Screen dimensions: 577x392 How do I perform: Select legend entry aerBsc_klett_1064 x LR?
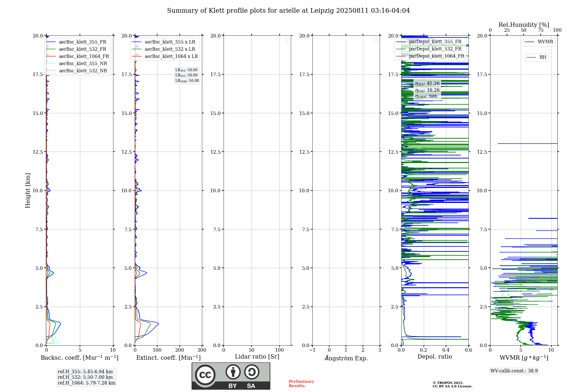point(165,56)
